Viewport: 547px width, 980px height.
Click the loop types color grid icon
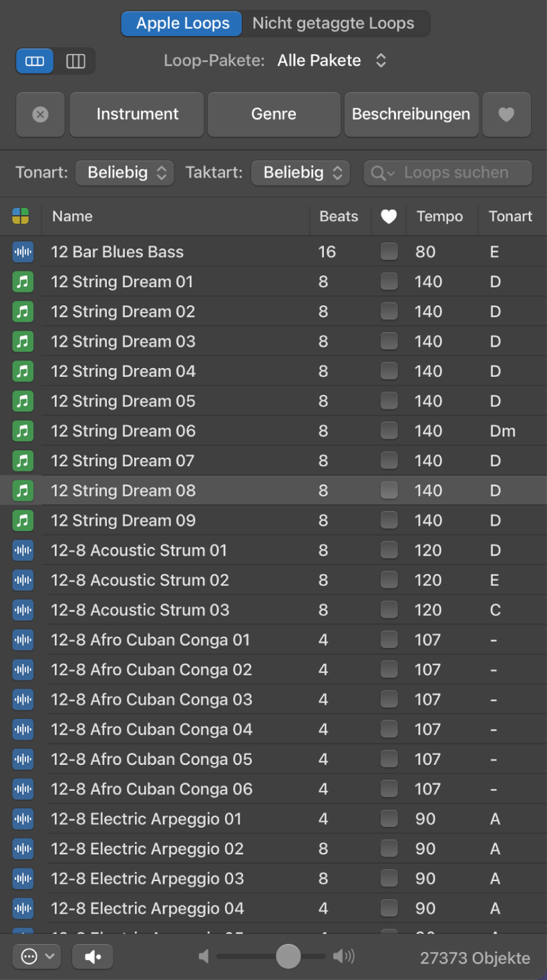[x=21, y=216]
